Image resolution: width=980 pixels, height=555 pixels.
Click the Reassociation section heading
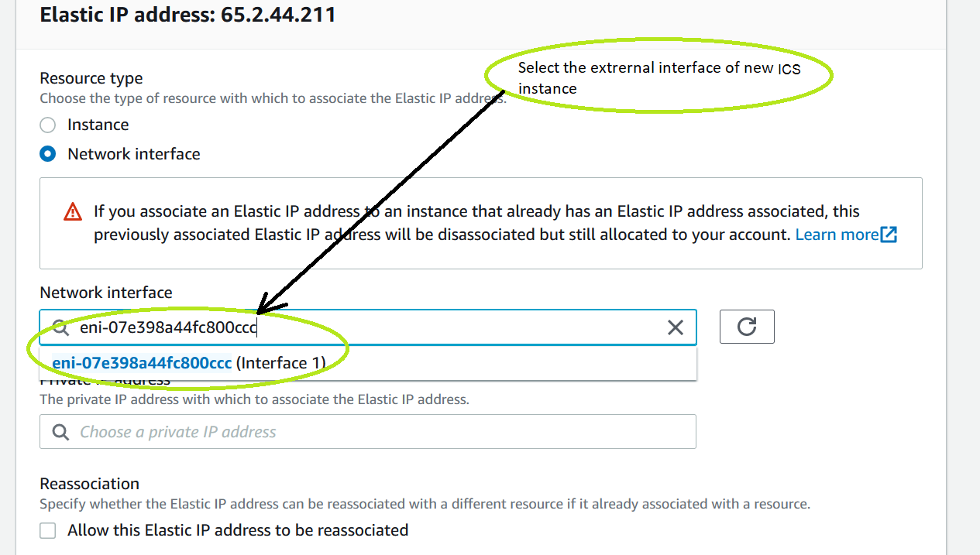(90, 484)
